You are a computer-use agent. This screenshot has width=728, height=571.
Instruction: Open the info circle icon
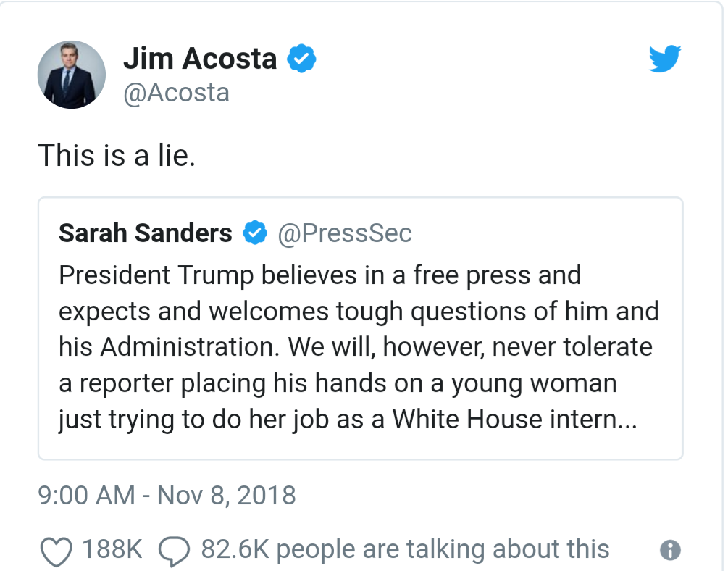click(670, 551)
